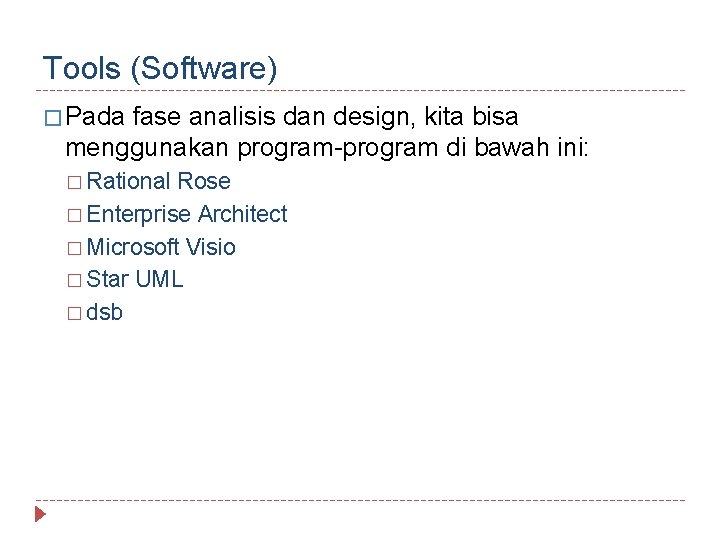Viewport: 720px width, 540px height.
Task: Click the bullet marker beside dsb
Action: 74,313
